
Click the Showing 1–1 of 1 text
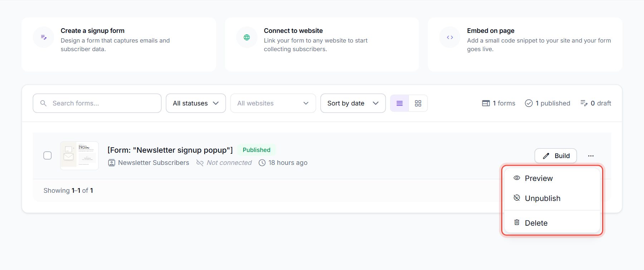[68, 191]
